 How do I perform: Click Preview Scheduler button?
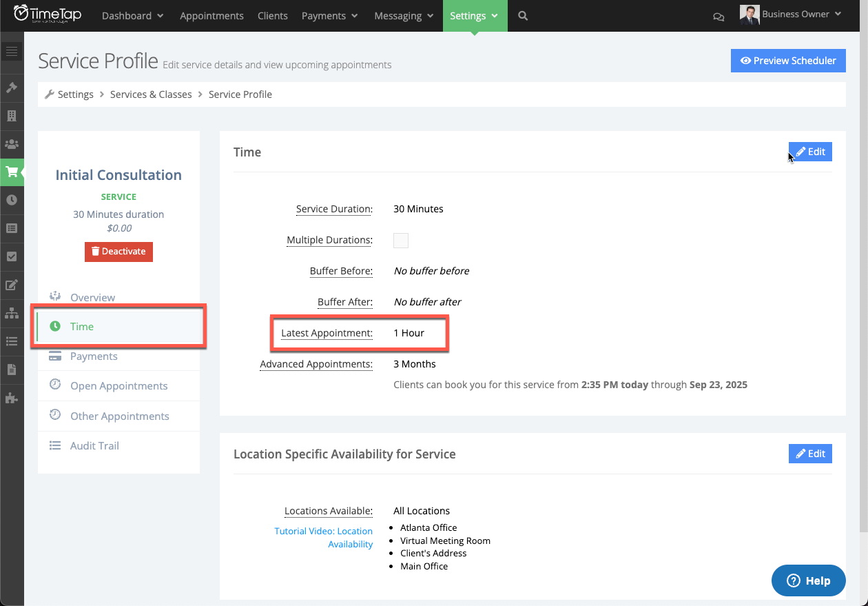pos(787,61)
